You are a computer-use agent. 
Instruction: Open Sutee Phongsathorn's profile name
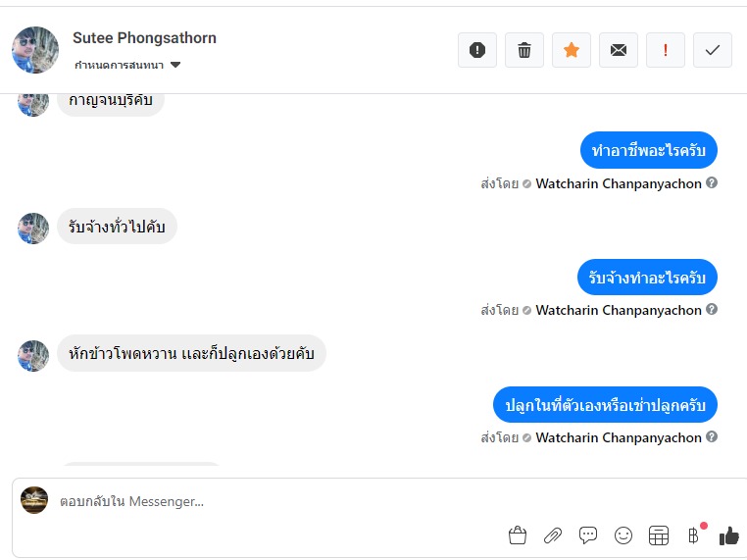[144, 38]
